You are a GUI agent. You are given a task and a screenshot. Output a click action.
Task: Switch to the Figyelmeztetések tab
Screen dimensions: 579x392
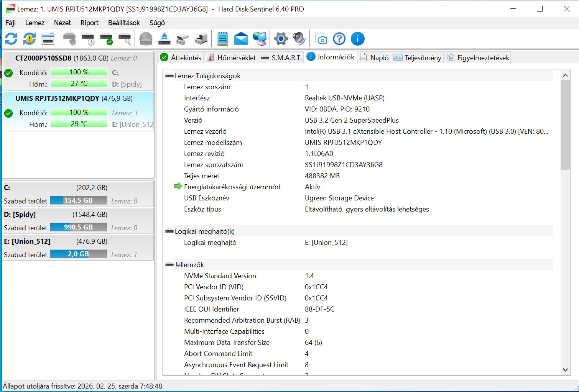click(x=478, y=57)
